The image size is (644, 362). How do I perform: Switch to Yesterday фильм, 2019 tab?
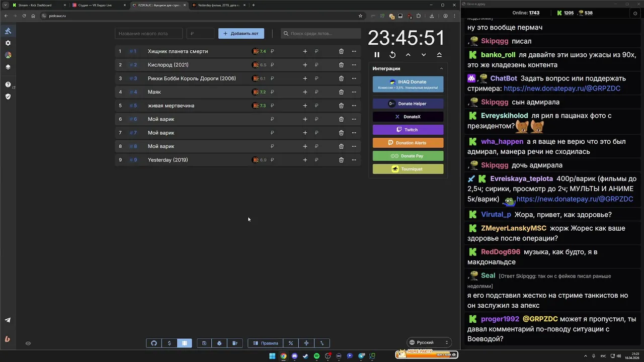(x=219, y=5)
